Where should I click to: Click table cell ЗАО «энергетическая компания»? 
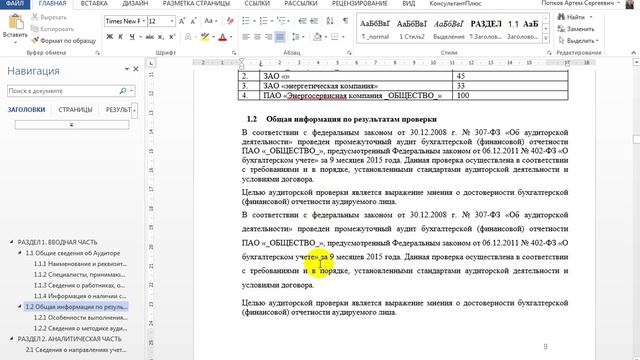click(356, 86)
